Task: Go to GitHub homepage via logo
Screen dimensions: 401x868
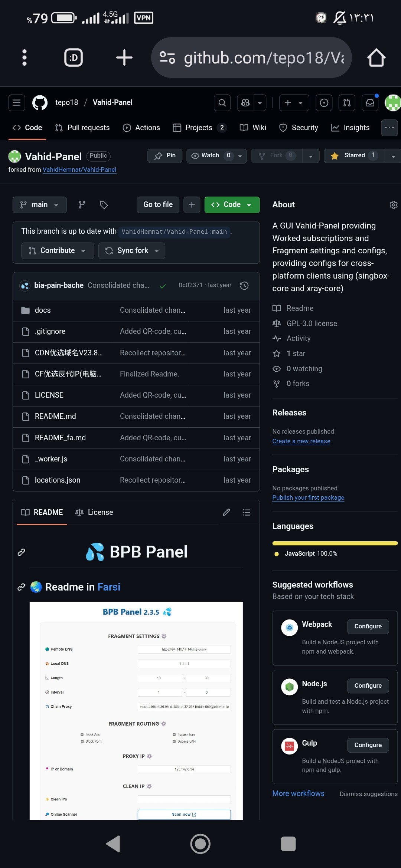Action: click(x=40, y=103)
